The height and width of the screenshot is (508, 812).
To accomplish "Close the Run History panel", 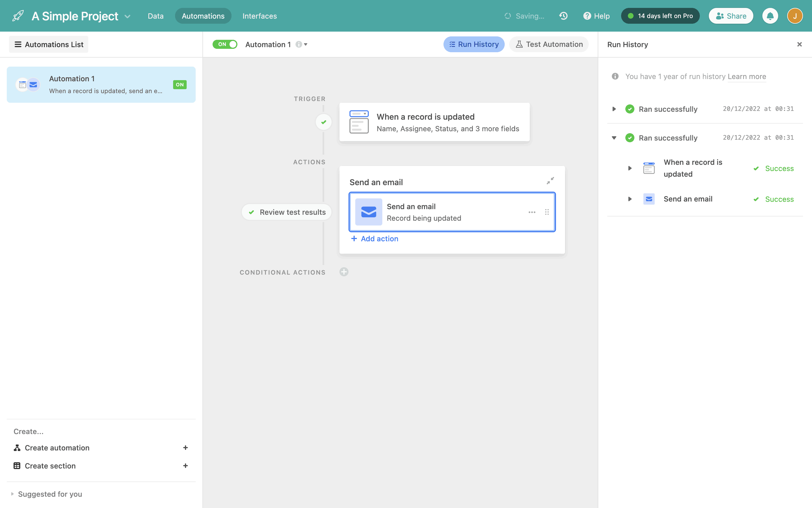I will click(x=800, y=44).
